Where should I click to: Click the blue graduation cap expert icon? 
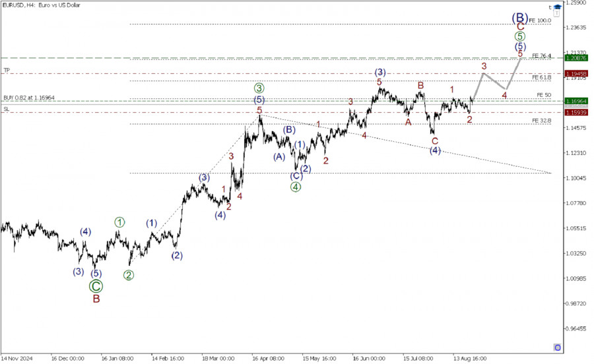[x=557, y=7]
